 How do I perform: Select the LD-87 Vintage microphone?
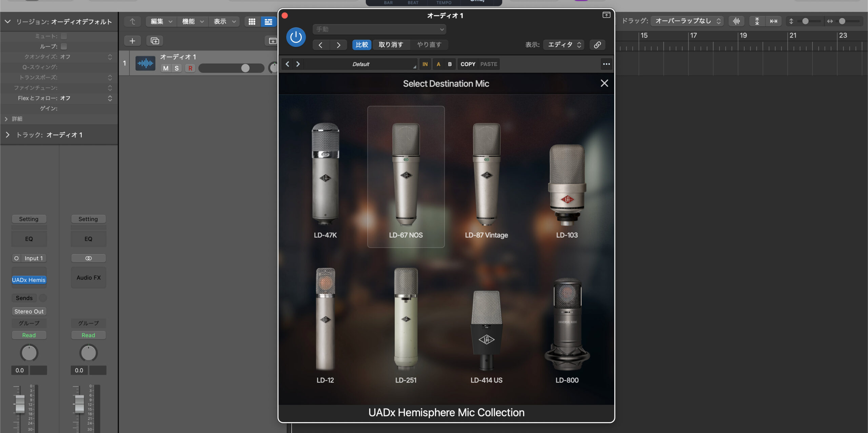486,180
